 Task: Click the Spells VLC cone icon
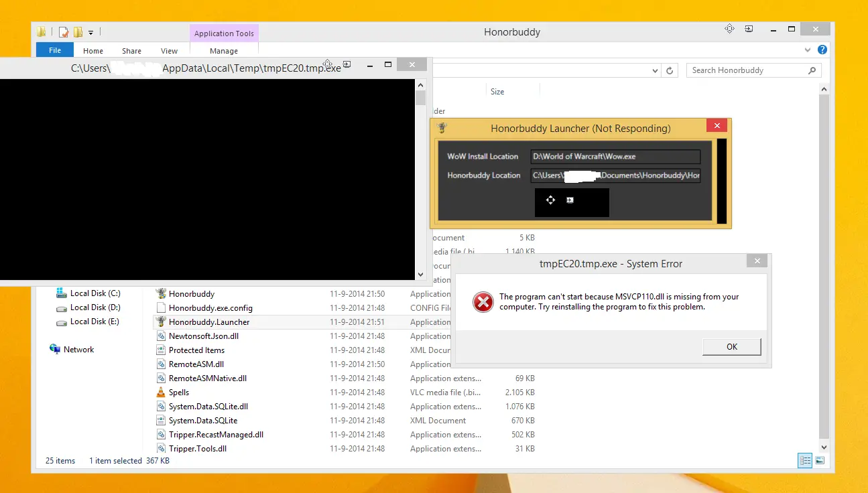[161, 393]
